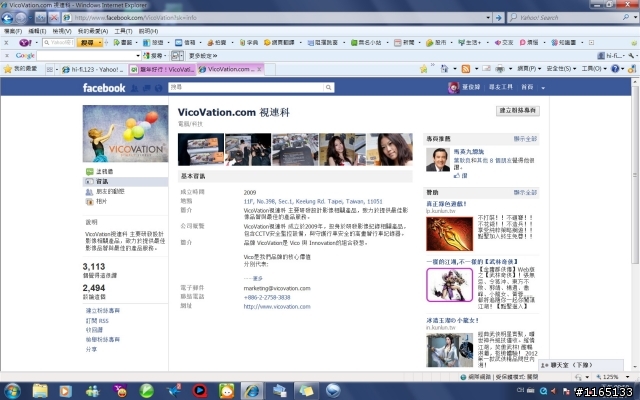Open the RSS feeds dropdown arrow
Viewport: 640px width, 400px height.
coord(476,69)
